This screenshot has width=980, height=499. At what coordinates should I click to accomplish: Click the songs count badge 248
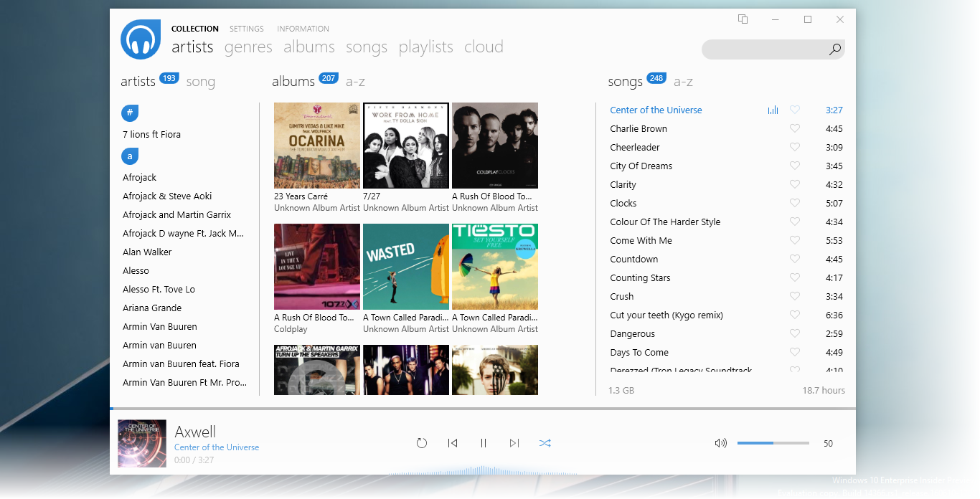point(656,78)
